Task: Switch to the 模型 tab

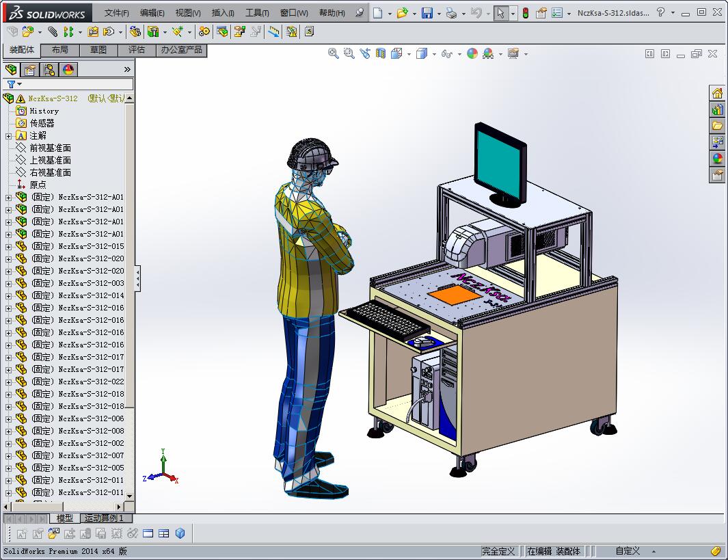Action: coord(64,518)
